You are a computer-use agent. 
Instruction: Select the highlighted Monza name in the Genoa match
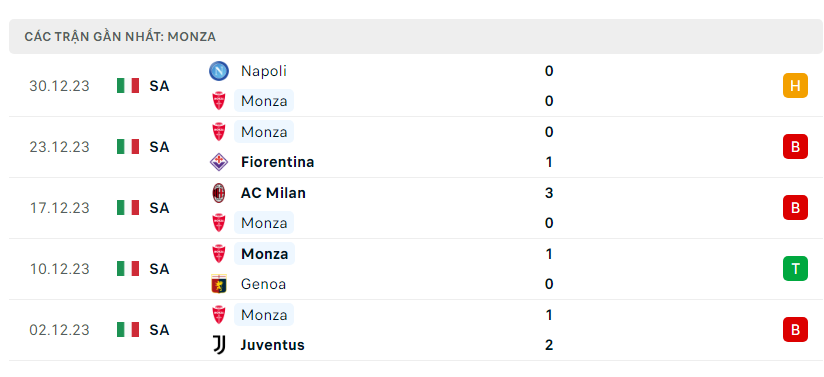click(x=264, y=254)
